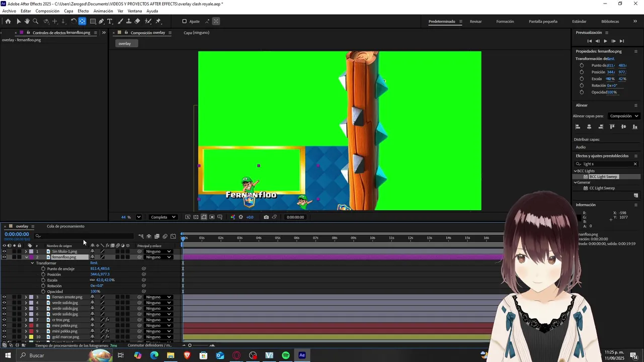Click the yellow label color of gold marcor.png
The width and height of the screenshot is (644, 362).
31,337
